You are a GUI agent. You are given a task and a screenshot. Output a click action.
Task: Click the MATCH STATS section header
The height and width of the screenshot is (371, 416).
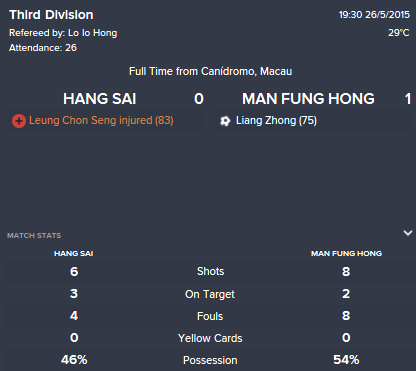34,235
